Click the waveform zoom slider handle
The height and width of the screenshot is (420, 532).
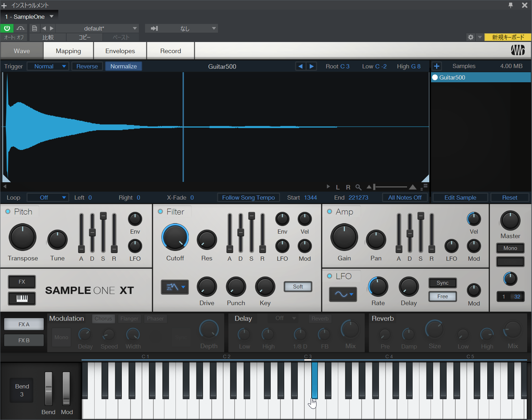pyautogui.click(x=374, y=187)
